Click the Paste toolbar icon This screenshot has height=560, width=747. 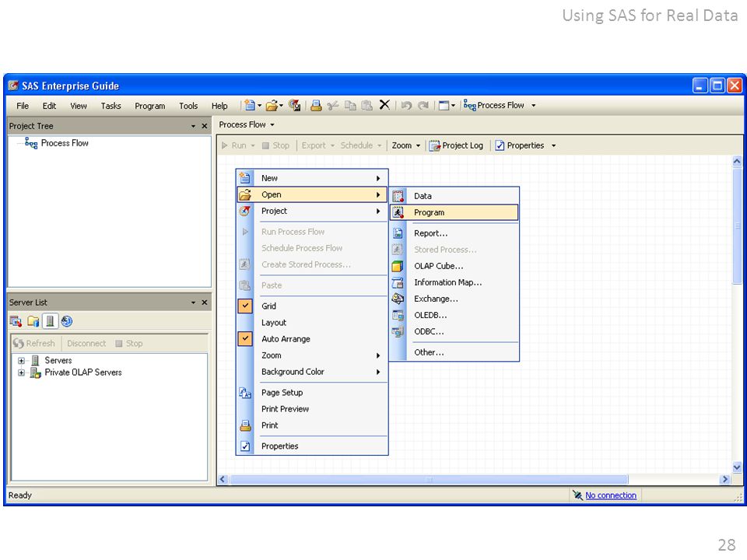(x=366, y=105)
